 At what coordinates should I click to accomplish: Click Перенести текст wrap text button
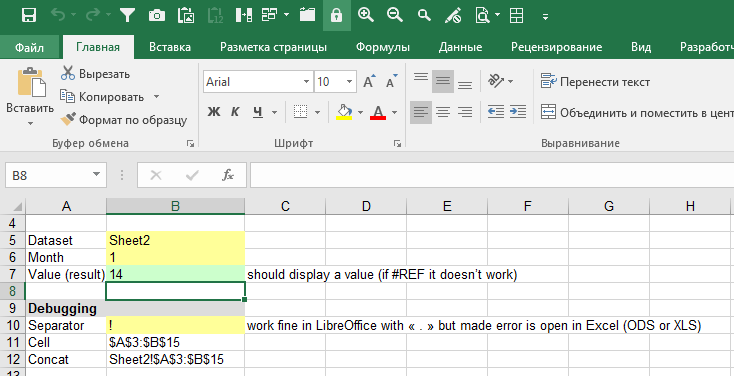[x=595, y=82]
